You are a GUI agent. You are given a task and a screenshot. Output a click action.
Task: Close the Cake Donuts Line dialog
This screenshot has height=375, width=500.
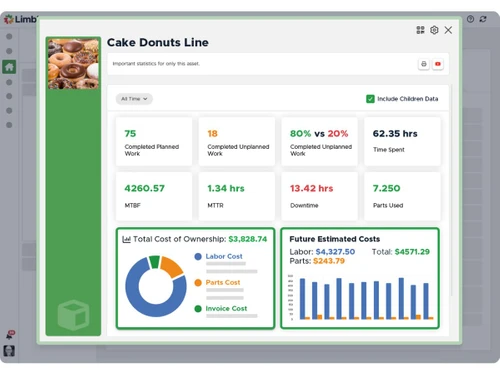[448, 30]
